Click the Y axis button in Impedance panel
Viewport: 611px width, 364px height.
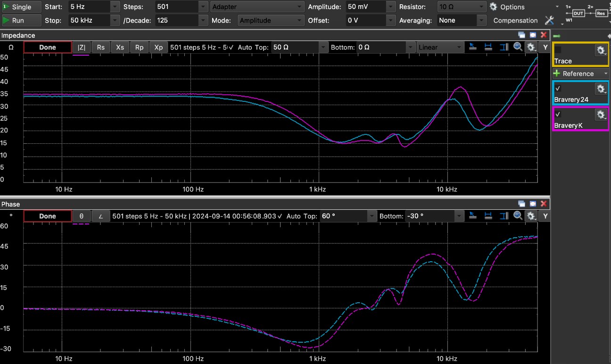[545, 47]
